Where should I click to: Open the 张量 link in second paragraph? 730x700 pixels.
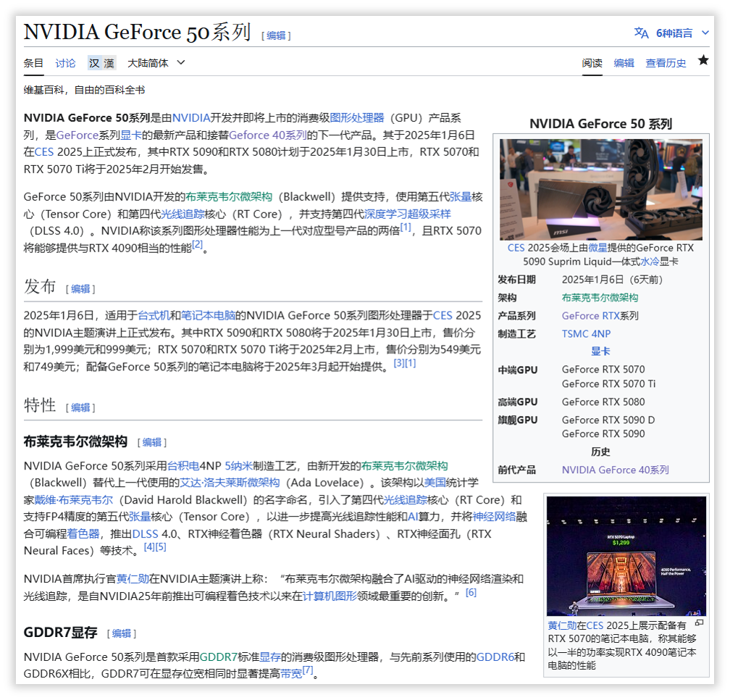pos(461,196)
